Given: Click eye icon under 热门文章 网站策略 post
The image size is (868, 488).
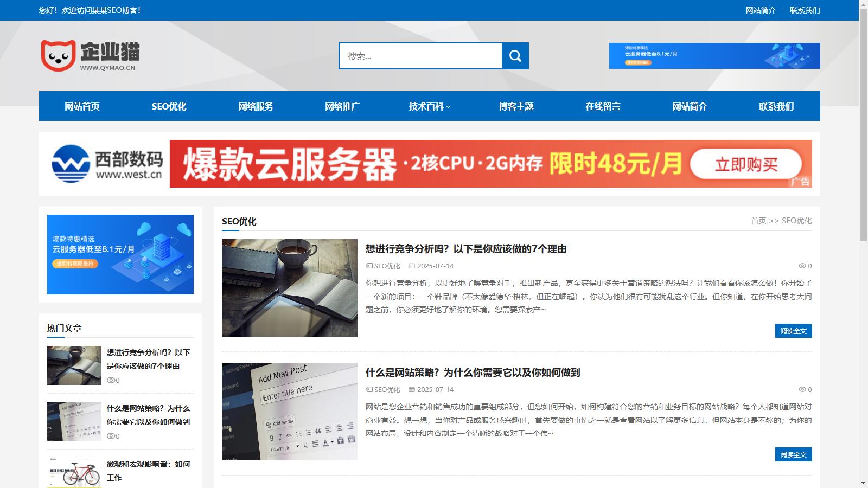Looking at the screenshot, I should pyautogui.click(x=111, y=436).
